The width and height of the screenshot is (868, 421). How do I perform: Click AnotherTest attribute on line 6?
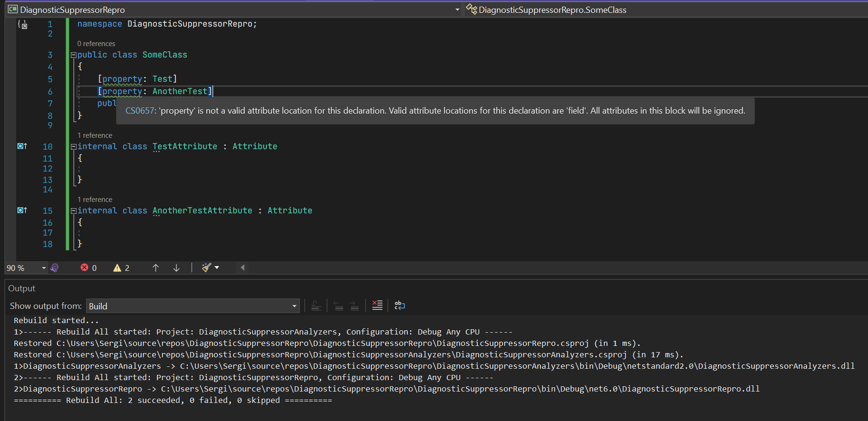pos(180,91)
